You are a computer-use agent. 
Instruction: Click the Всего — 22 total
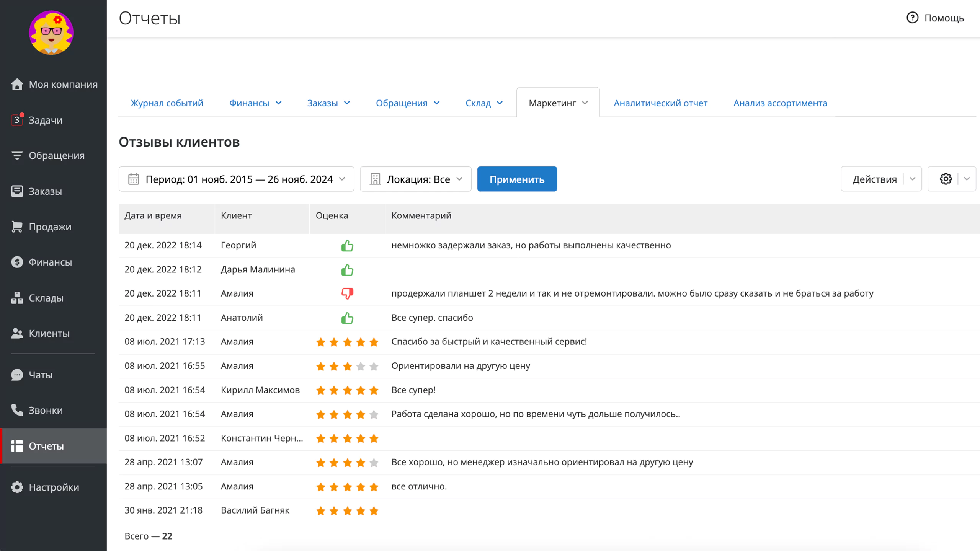[148, 536]
